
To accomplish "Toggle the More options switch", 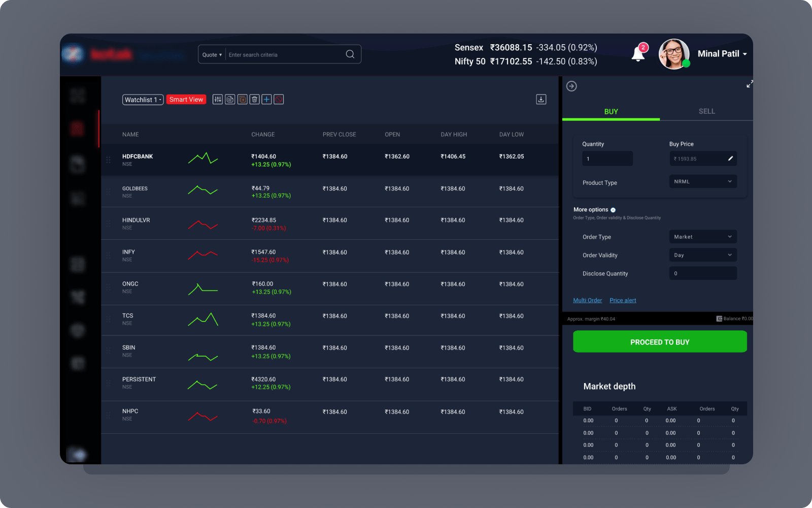I will pyautogui.click(x=613, y=210).
